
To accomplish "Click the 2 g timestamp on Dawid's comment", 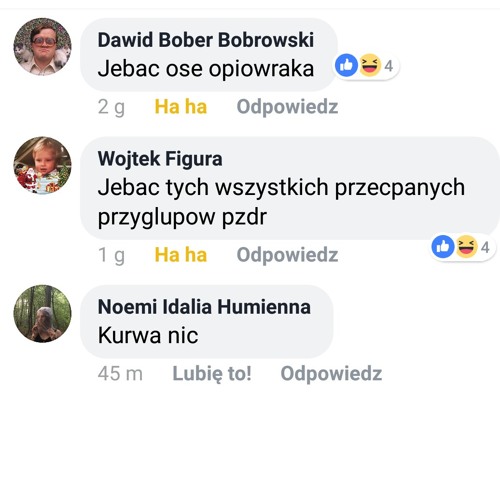I will pos(111,108).
